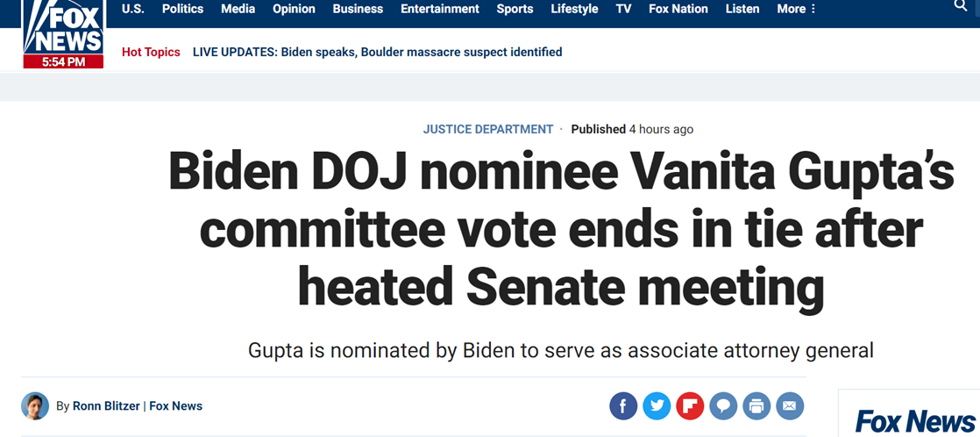The image size is (980, 437).
Task: Select the Business navigation item
Action: click(x=359, y=9)
